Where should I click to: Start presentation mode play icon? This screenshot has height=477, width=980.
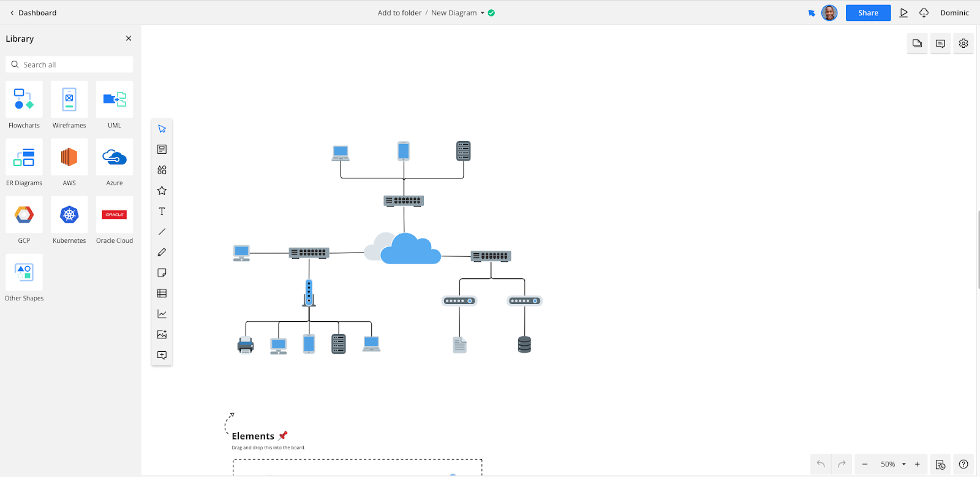903,13
